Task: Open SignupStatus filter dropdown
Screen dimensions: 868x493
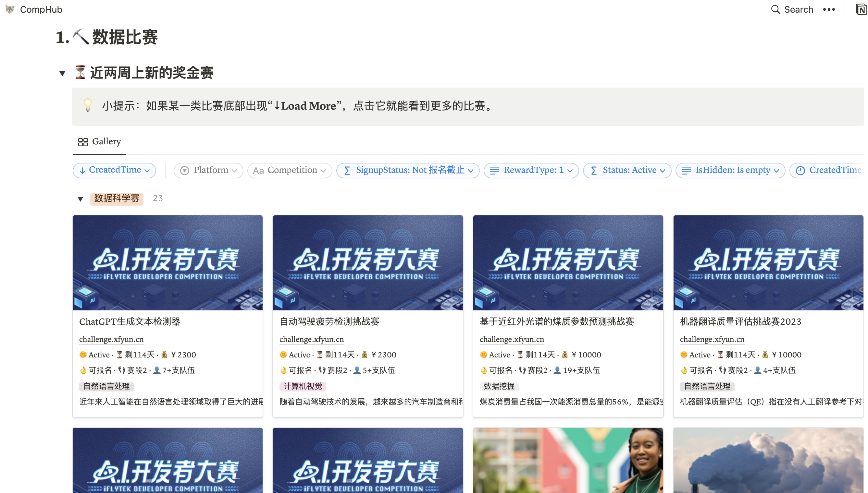Action: [408, 170]
